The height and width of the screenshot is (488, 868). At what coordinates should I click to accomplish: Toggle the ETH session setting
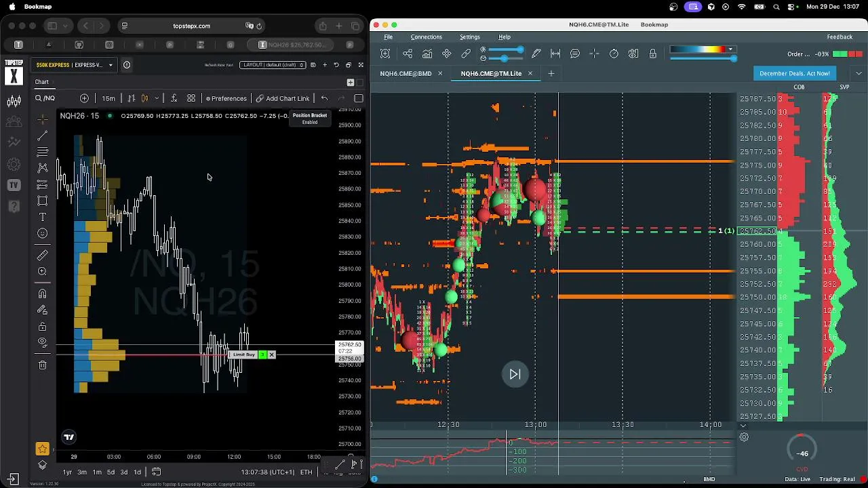pyautogui.click(x=306, y=472)
